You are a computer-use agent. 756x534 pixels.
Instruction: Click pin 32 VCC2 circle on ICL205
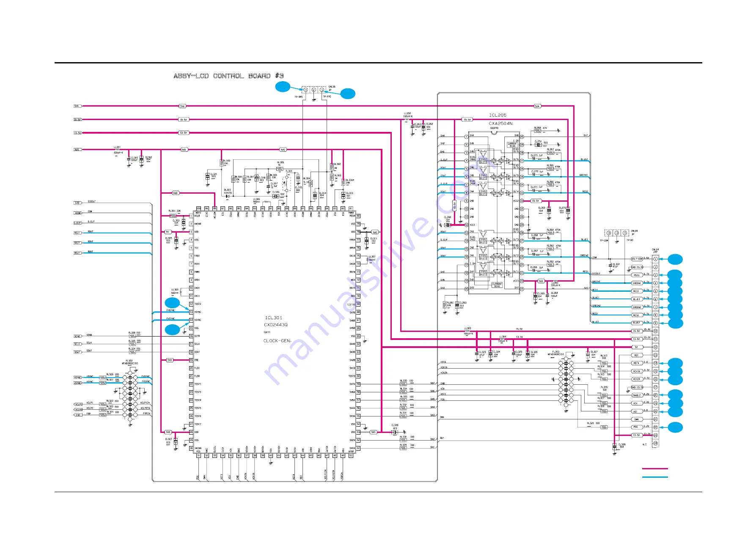point(522,201)
